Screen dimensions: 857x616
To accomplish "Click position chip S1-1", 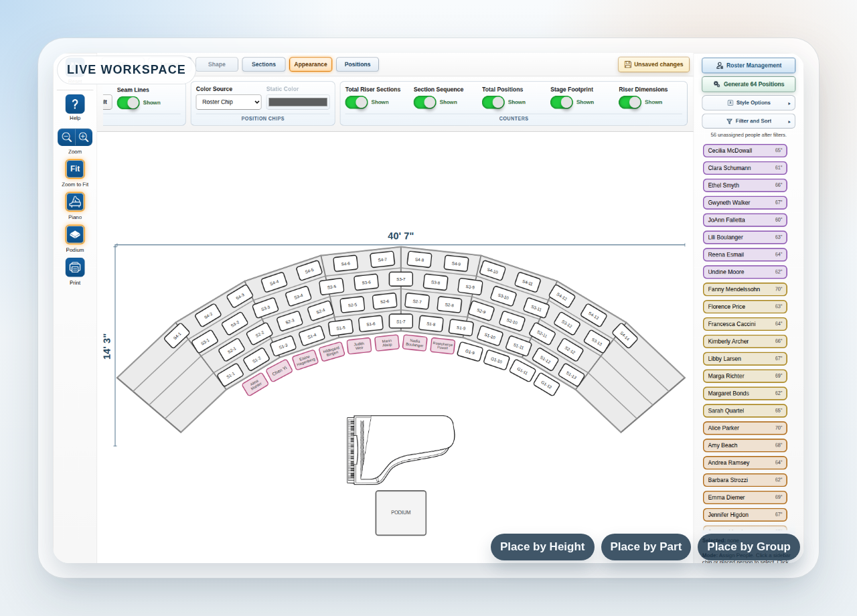I will pos(230,376).
